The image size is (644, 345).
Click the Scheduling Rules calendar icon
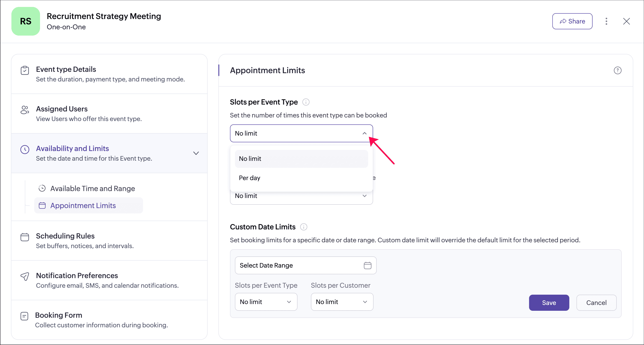point(25,237)
